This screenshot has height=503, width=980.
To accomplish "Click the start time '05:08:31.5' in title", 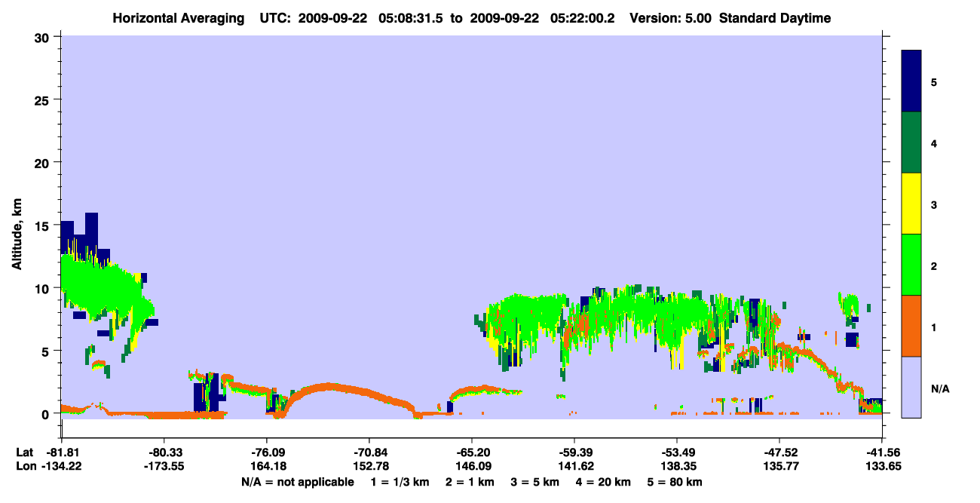I will [x=410, y=18].
